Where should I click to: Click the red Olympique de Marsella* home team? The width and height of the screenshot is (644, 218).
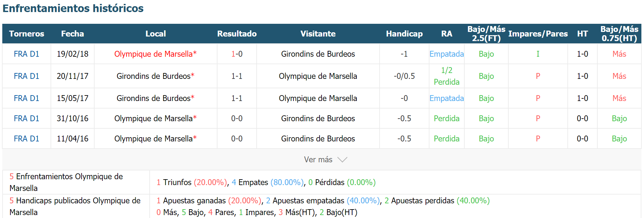pos(156,54)
